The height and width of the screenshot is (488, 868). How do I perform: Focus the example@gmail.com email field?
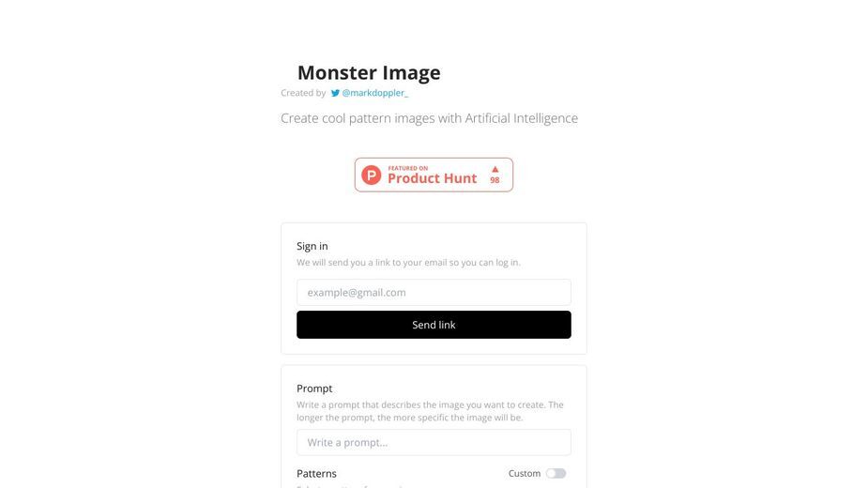click(434, 293)
